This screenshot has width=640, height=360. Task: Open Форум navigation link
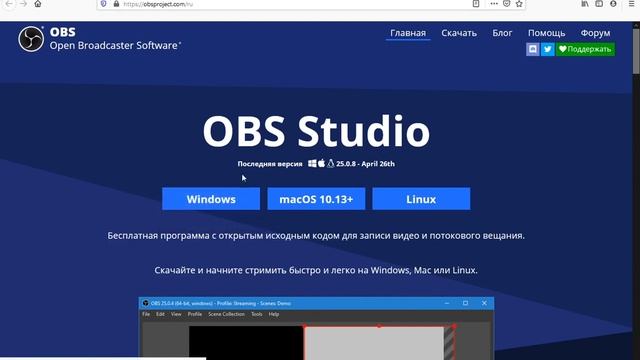coord(596,33)
